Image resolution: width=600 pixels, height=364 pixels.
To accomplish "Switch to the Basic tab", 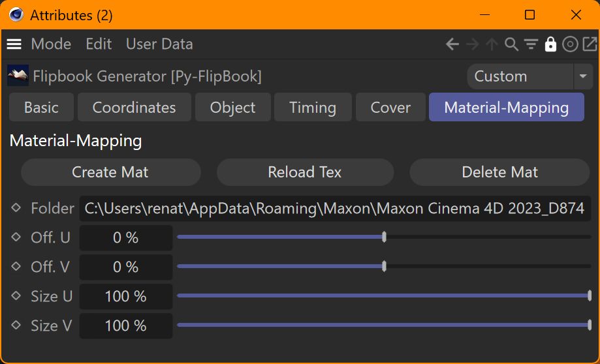I will click(41, 108).
